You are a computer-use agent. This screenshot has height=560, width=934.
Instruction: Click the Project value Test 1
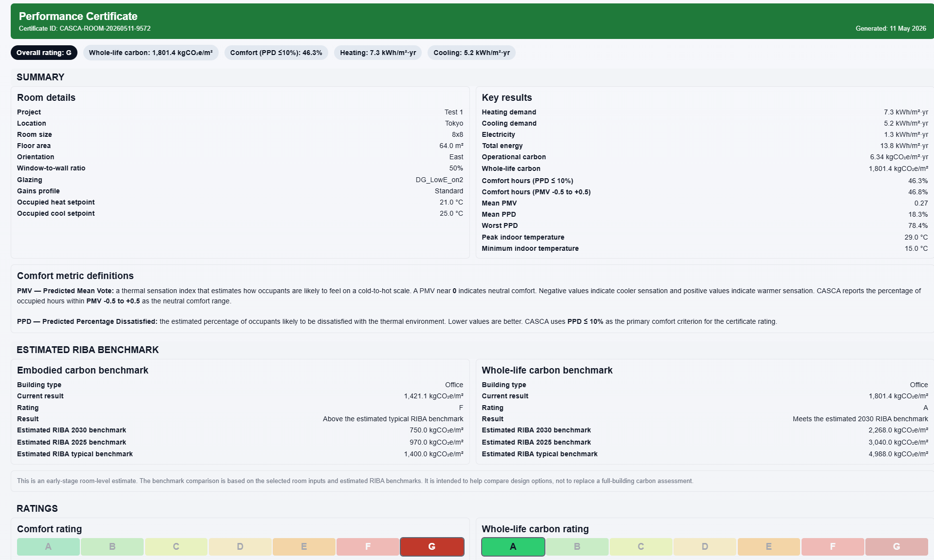453,112
